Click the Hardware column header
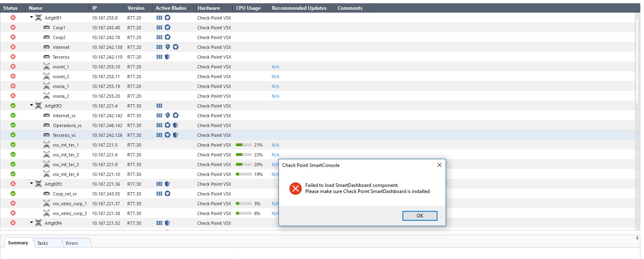The height and width of the screenshot is (259, 644). pos(213,8)
